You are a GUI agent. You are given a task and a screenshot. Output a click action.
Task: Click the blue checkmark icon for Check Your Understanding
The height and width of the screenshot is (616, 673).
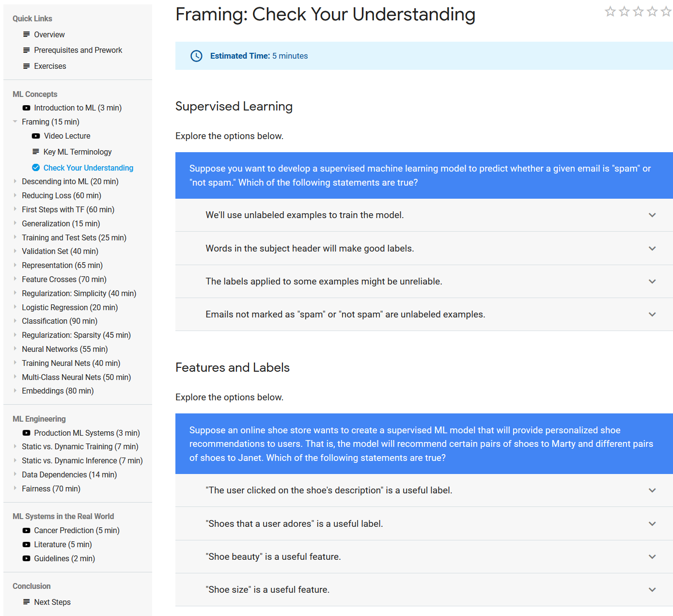(x=36, y=168)
